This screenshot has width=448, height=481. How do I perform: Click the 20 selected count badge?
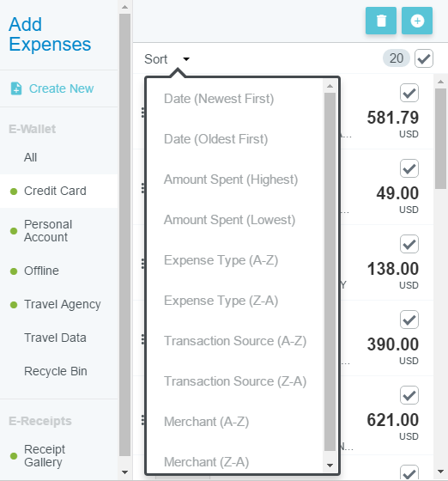pyautogui.click(x=397, y=58)
